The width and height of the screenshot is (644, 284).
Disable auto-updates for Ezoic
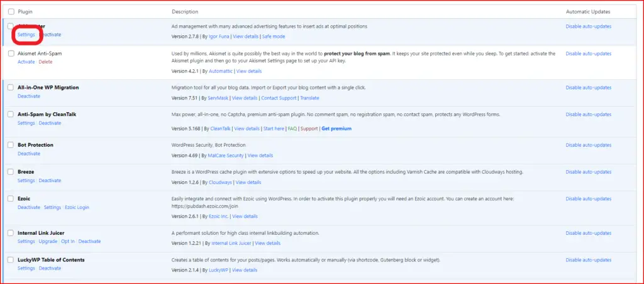pyautogui.click(x=588, y=198)
